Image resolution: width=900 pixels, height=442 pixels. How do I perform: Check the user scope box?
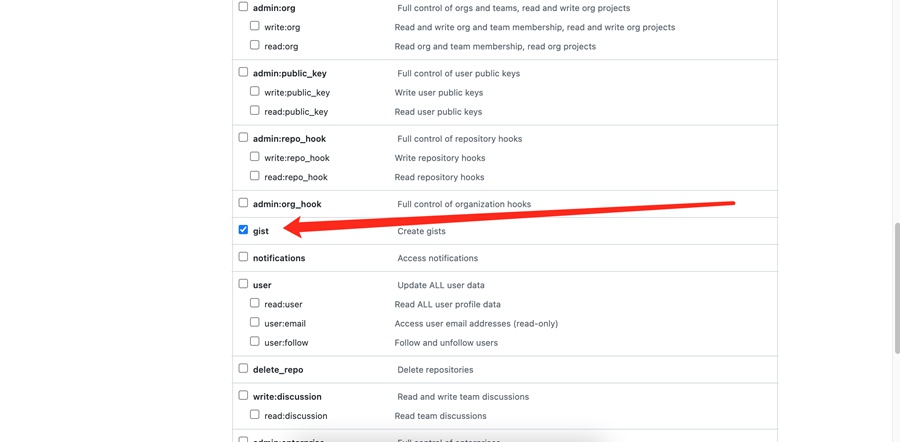[x=243, y=284]
